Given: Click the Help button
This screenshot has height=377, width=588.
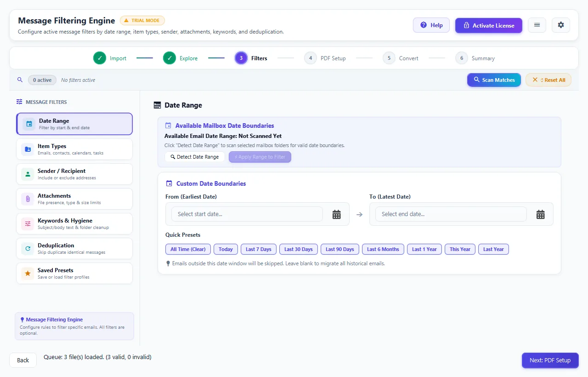Looking at the screenshot, I should [x=431, y=25].
